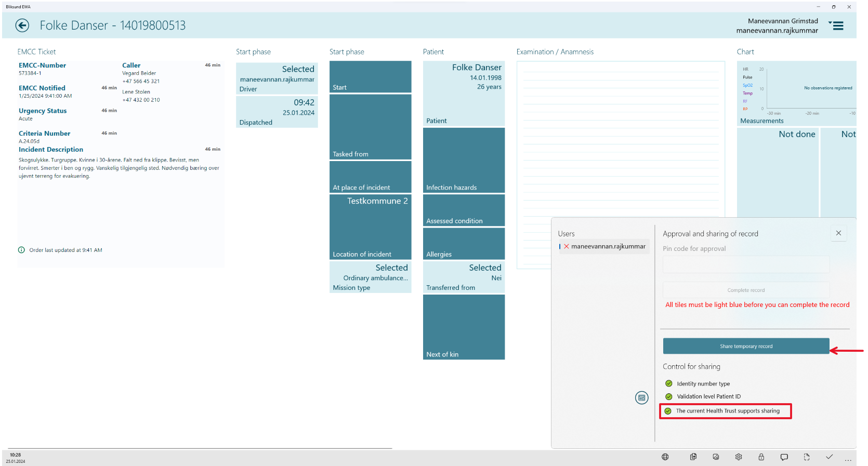This screenshot has width=868, height=466.
Task: Click Criteria Number A.24.05d
Action: point(29,141)
